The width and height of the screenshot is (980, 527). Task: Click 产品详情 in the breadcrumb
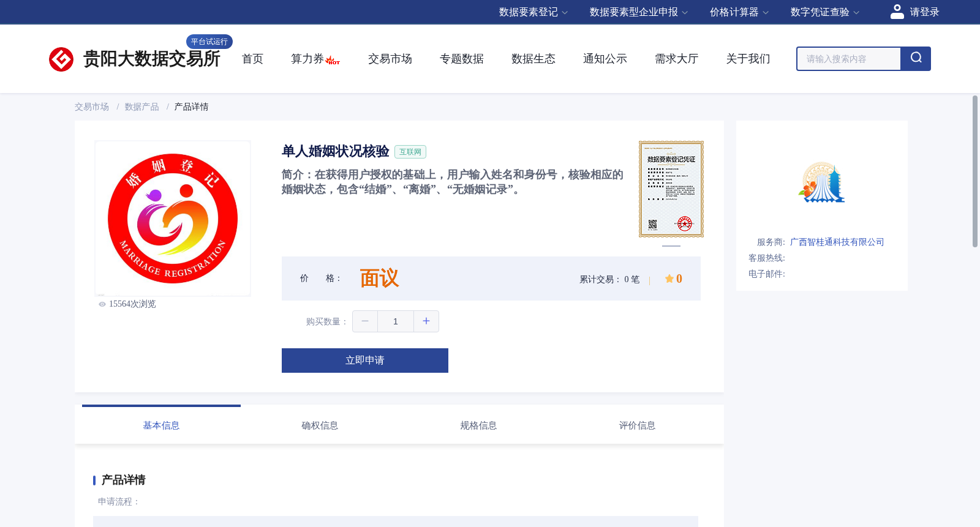tap(191, 107)
